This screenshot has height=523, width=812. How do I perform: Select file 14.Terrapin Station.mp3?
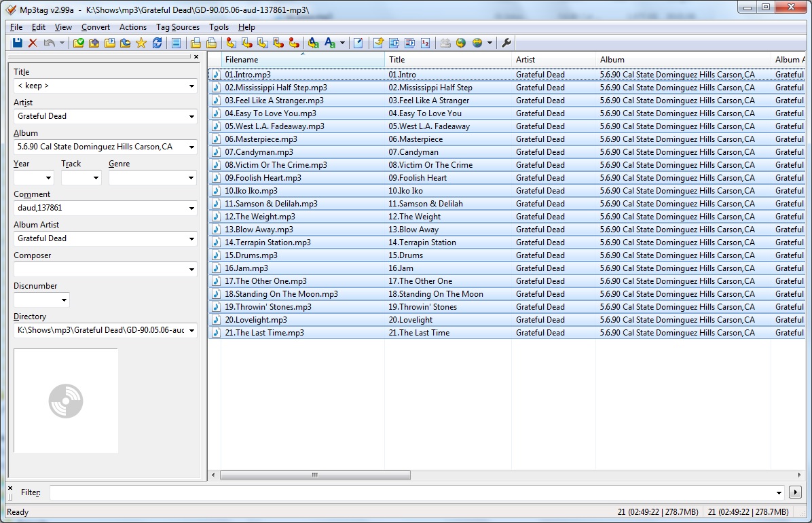[267, 242]
